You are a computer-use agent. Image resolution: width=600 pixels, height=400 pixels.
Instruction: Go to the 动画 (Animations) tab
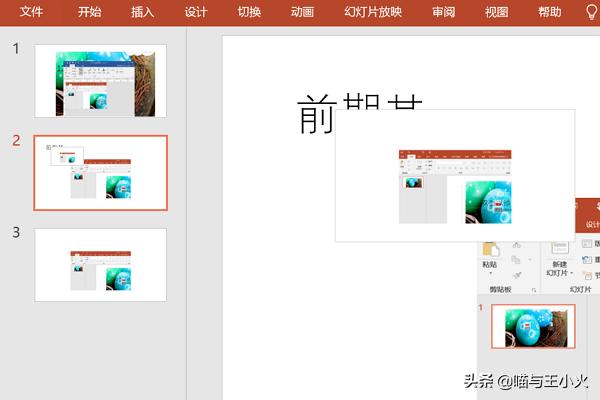coord(301,12)
